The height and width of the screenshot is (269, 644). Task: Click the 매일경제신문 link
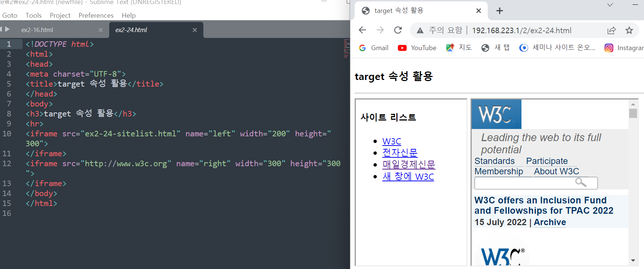pos(409,164)
